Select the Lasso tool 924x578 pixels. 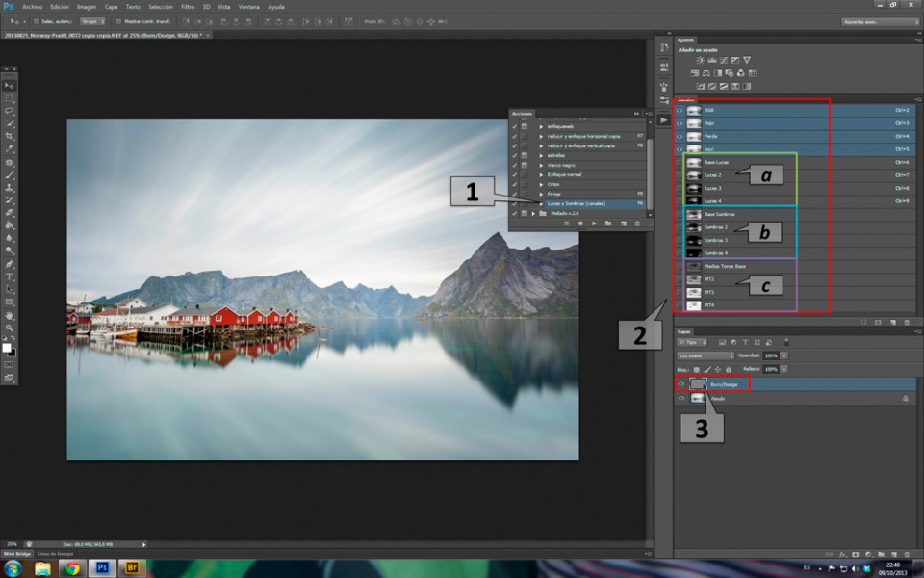(x=10, y=111)
